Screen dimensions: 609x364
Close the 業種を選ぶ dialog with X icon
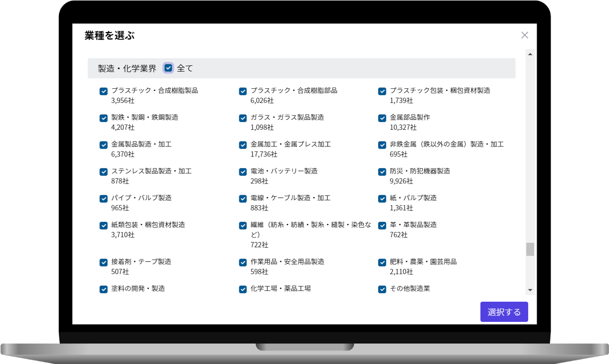coord(524,35)
